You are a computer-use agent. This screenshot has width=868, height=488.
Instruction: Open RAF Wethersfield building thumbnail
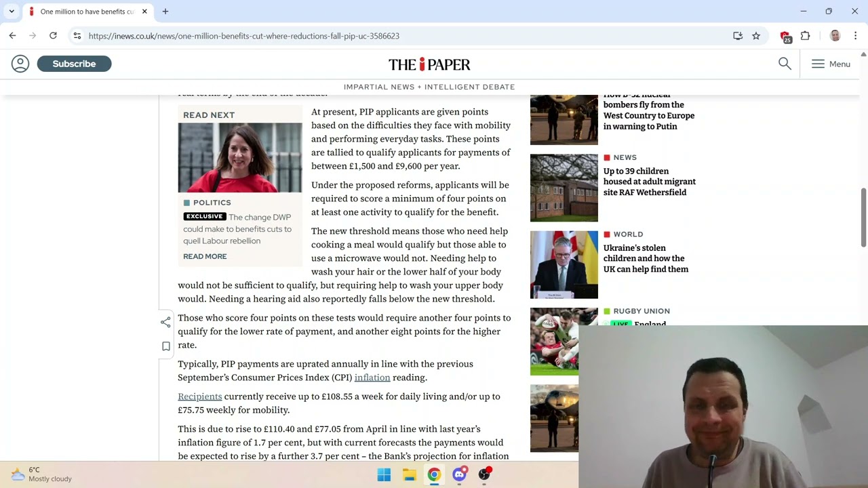pos(564,188)
